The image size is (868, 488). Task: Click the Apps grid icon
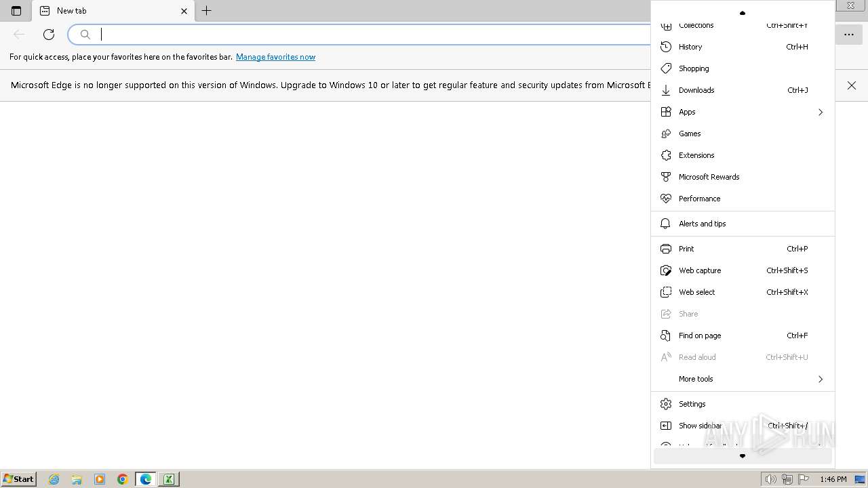pos(666,112)
